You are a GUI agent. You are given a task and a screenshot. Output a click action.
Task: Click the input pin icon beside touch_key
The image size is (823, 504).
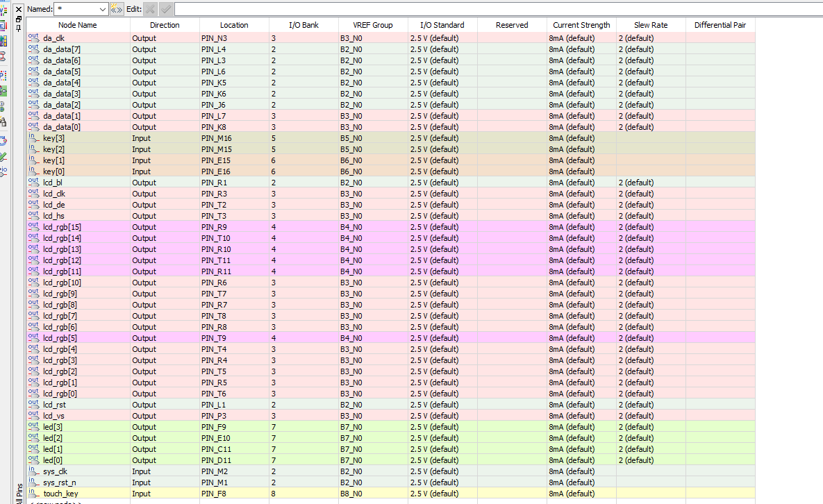pyautogui.click(x=33, y=494)
